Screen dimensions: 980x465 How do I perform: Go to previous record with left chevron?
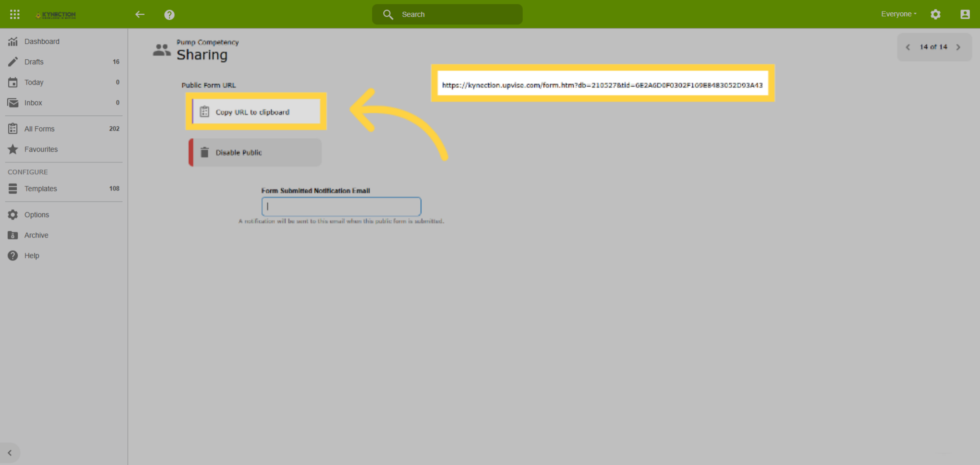click(908, 47)
